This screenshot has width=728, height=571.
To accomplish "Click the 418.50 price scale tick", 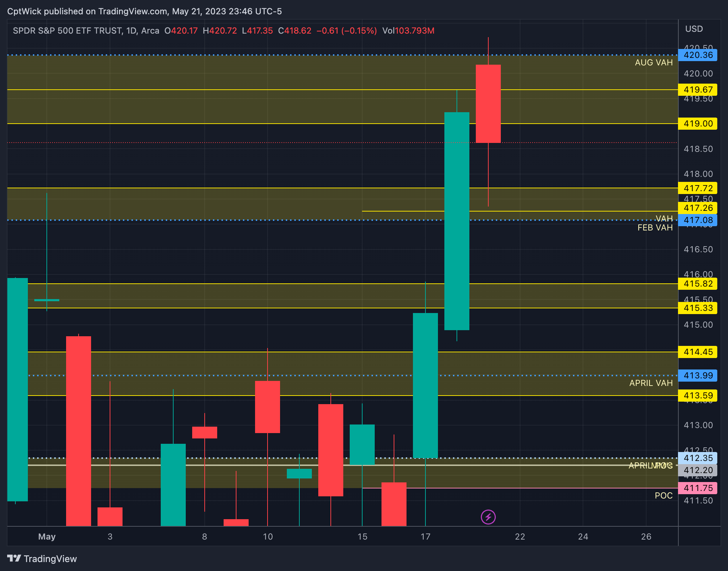I will [x=698, y=149].
